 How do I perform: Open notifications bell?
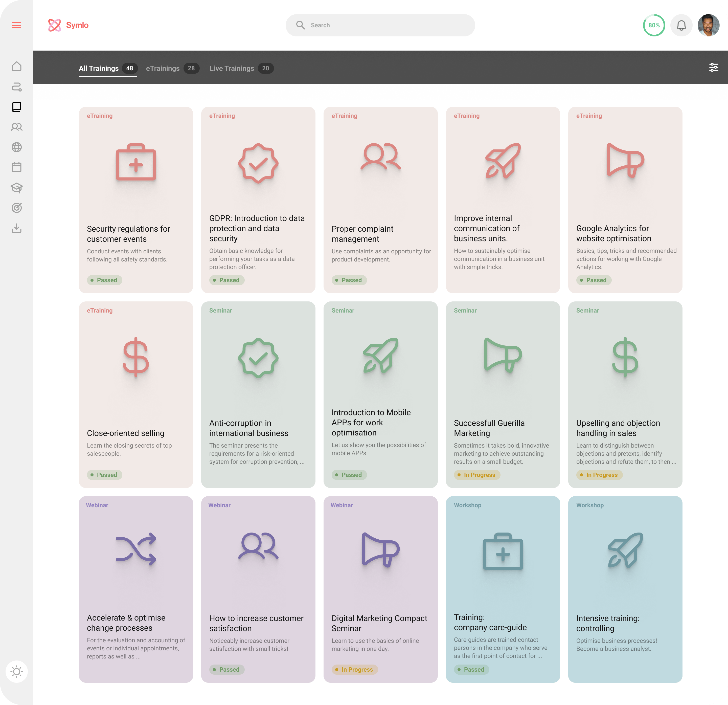tap(681, 25)
